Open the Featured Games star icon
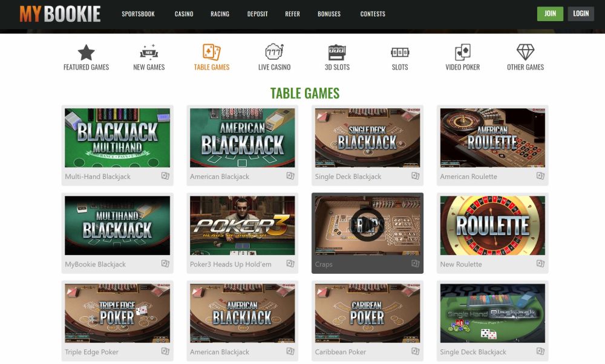The image size is (605, 364). tap(86, 53)
